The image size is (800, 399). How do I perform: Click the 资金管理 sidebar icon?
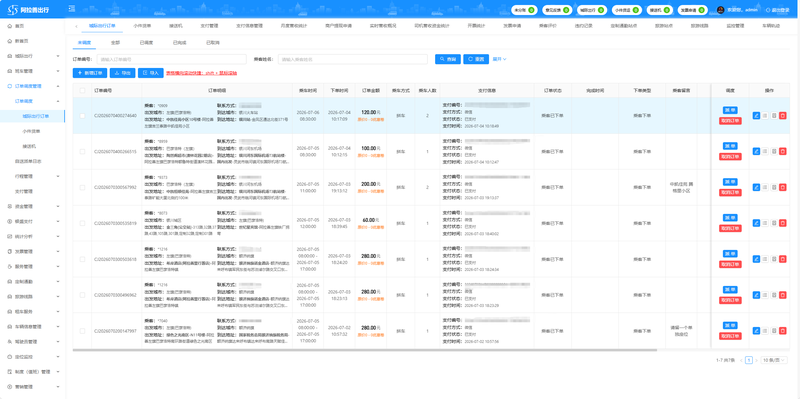coord(10,207)
